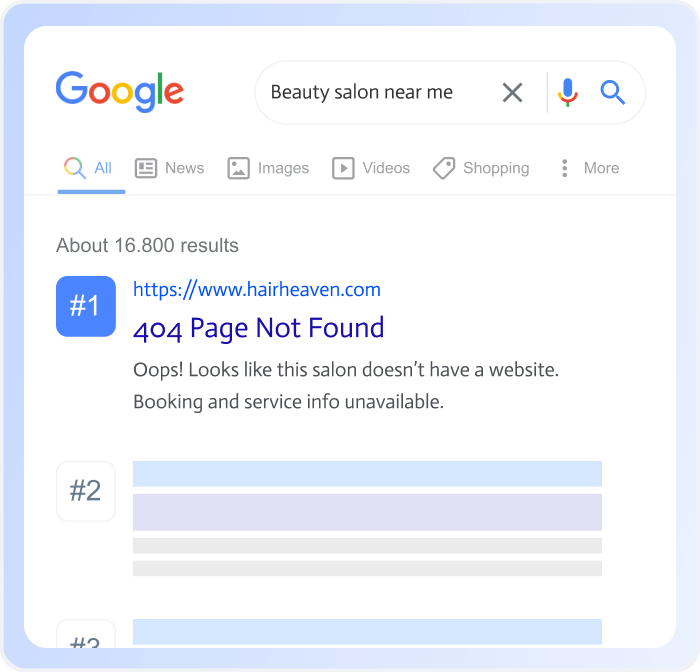The height and width of the screenshot is (672, 700).
Task: Expand the More options three-dot menu
Action: [565, 168]
